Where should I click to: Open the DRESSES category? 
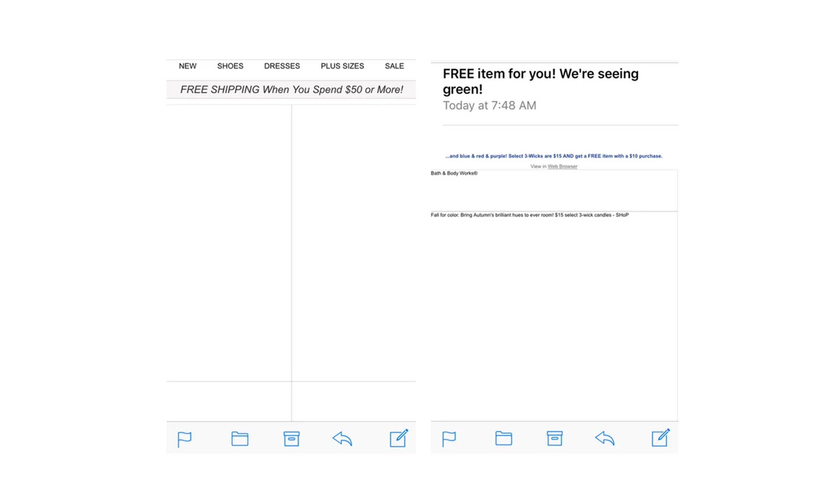point(281,66)
